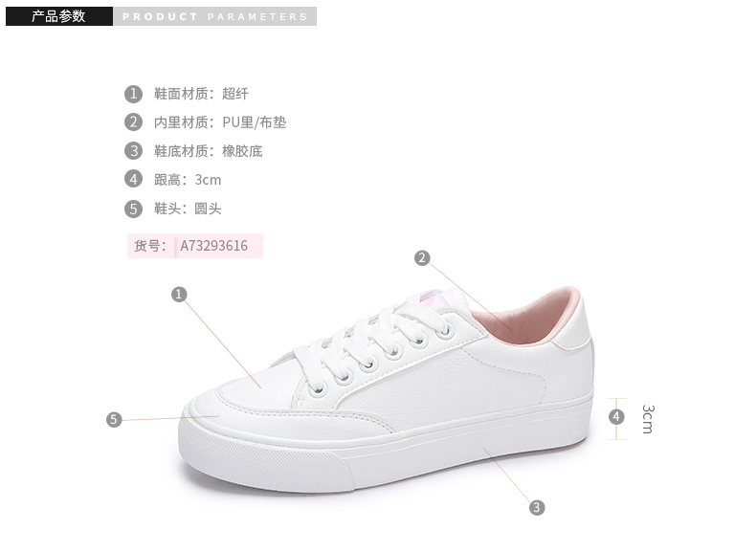Click the 货号 label
The width and height of the screenshot is (756, 552).
[150, 246]
